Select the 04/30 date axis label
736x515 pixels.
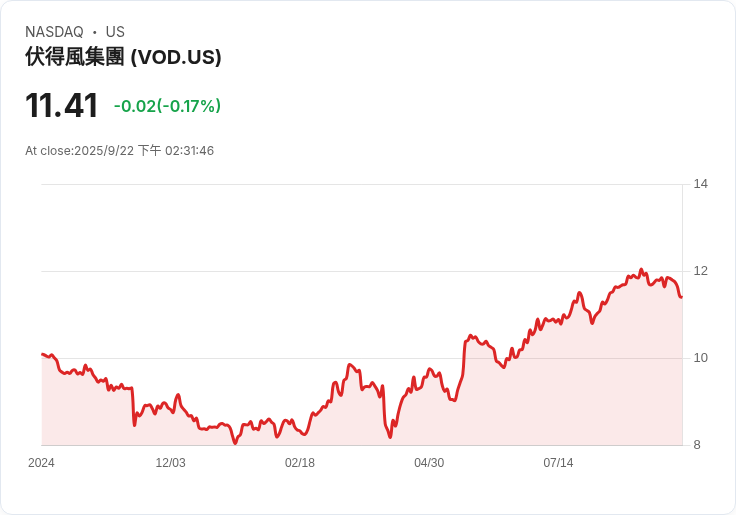(x=429, y=463)
